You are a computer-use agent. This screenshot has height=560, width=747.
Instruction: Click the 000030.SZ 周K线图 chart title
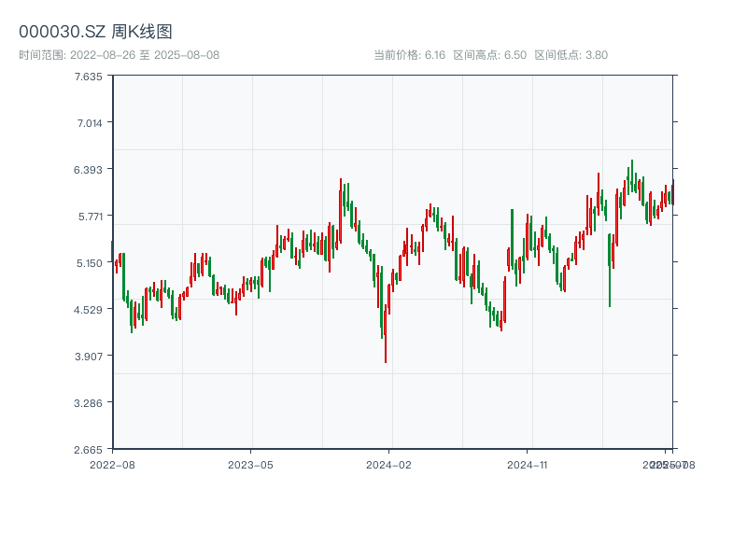95,32
